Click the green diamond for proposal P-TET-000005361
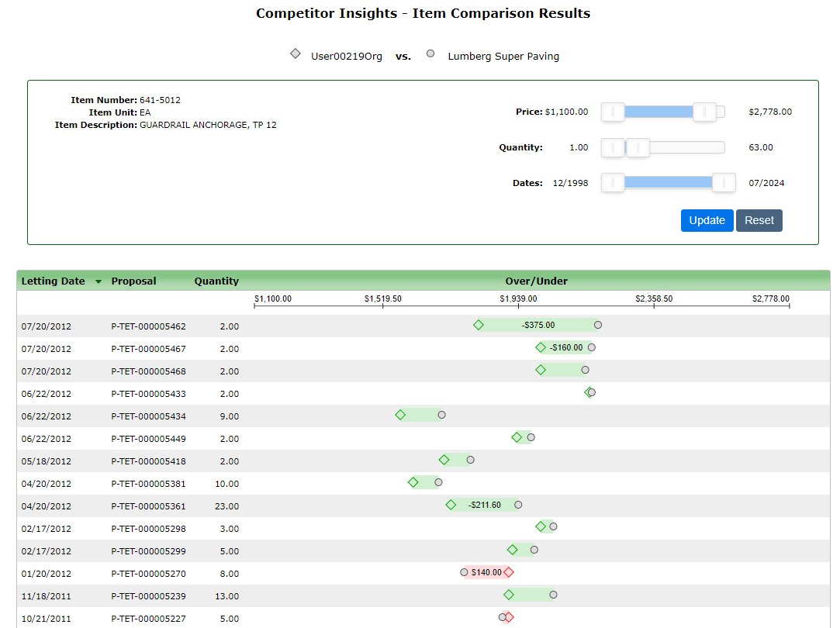The image size is (840, 628). click(451, 505)
